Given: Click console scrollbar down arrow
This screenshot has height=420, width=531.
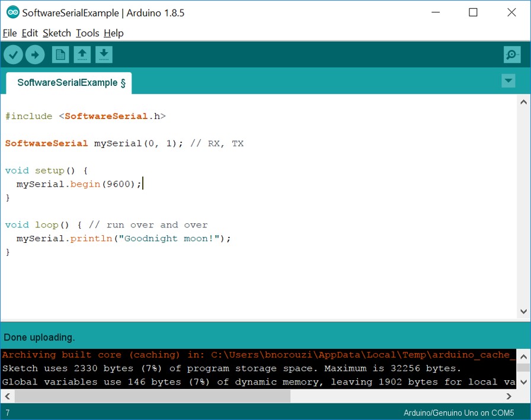Looking at the screenshot, I should [x=523, y=381].
